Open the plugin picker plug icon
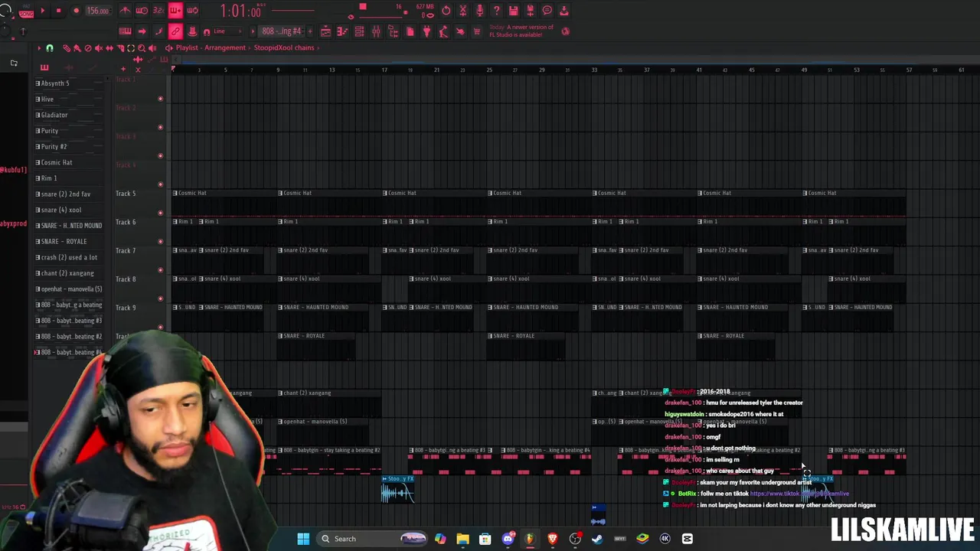 426,31
